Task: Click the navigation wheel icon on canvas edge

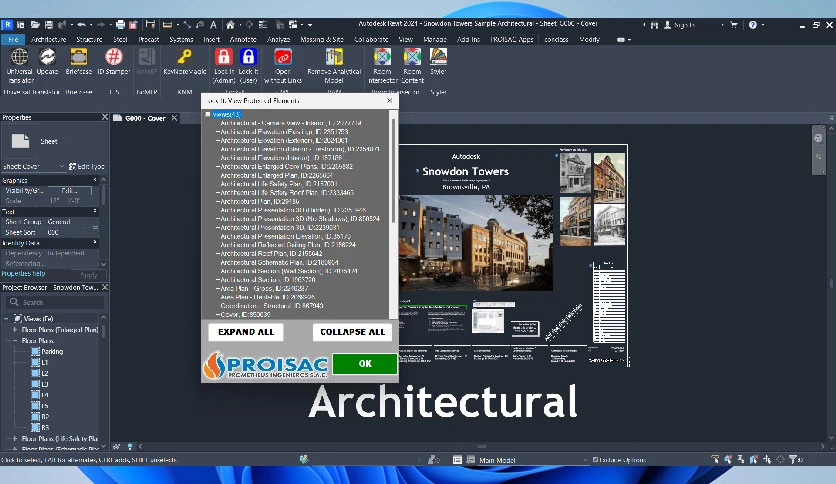Action: (x=818, y=138)
